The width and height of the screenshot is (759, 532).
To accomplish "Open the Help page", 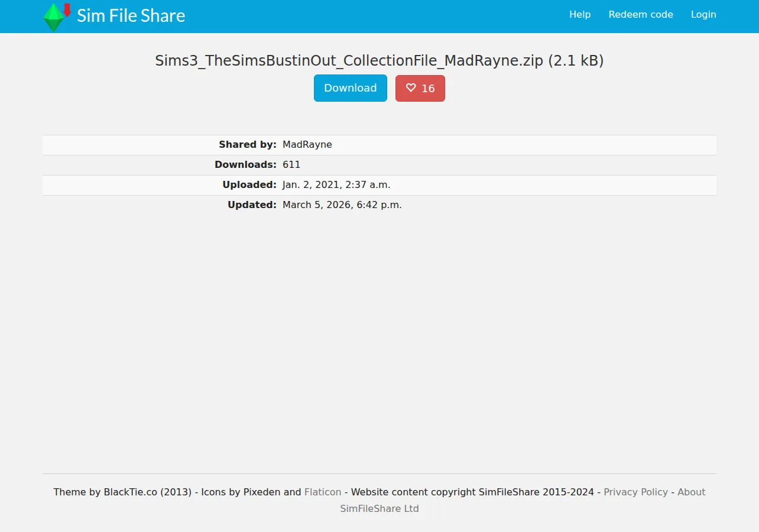I will [x=580, y=15].
